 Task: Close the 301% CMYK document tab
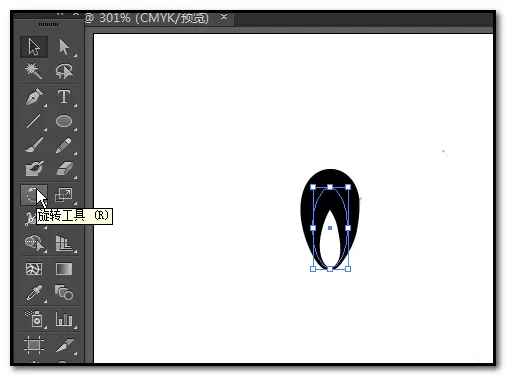(224, 17)
